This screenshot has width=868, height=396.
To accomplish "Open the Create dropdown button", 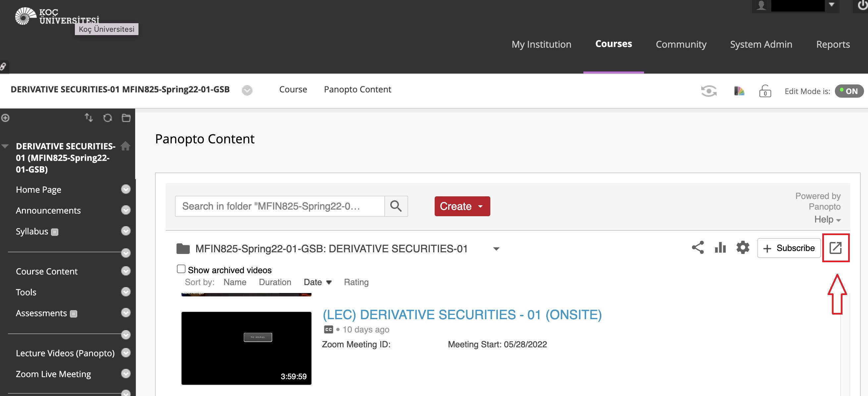I will click(462, 206).
